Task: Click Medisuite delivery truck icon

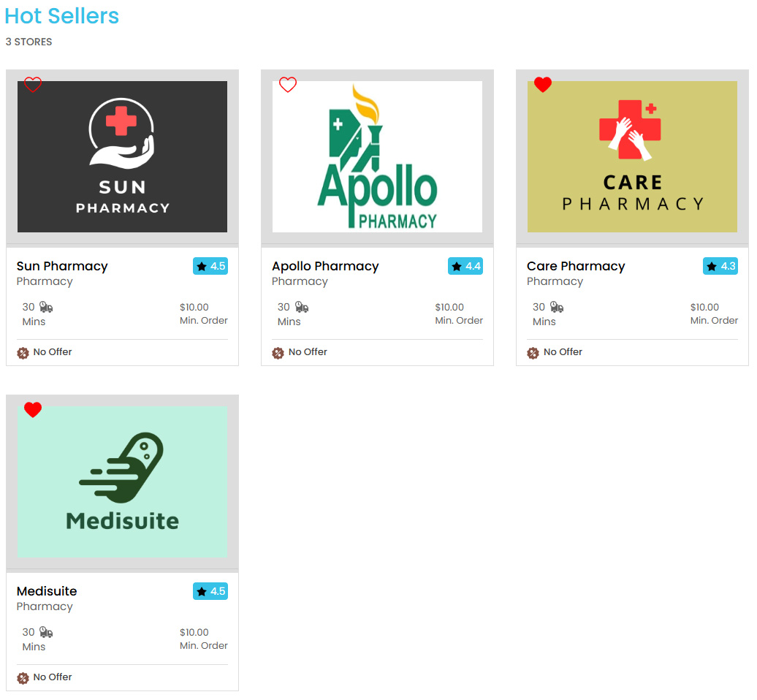Action: click(46, 632)
